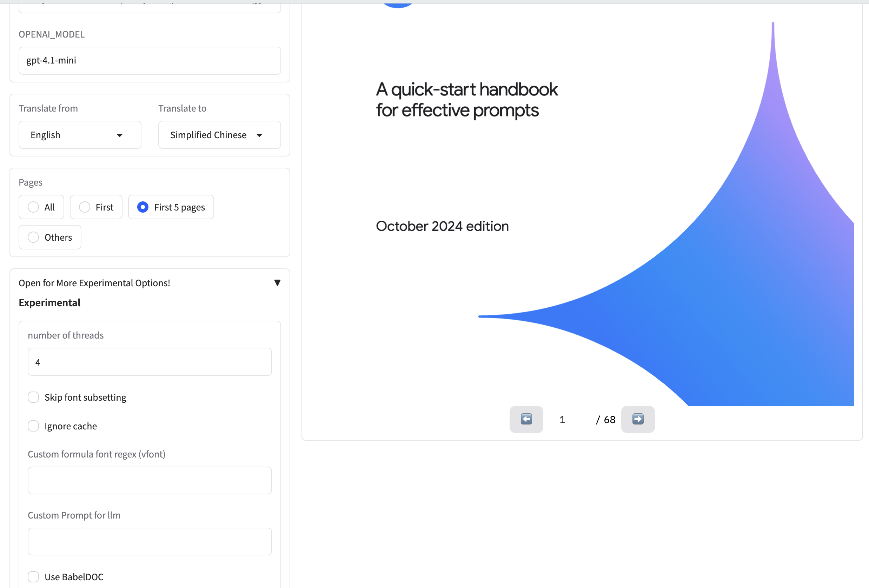The image size is (869, 588).
Task: Go to next PDF page arrow
Action: [x=638, y=419]
